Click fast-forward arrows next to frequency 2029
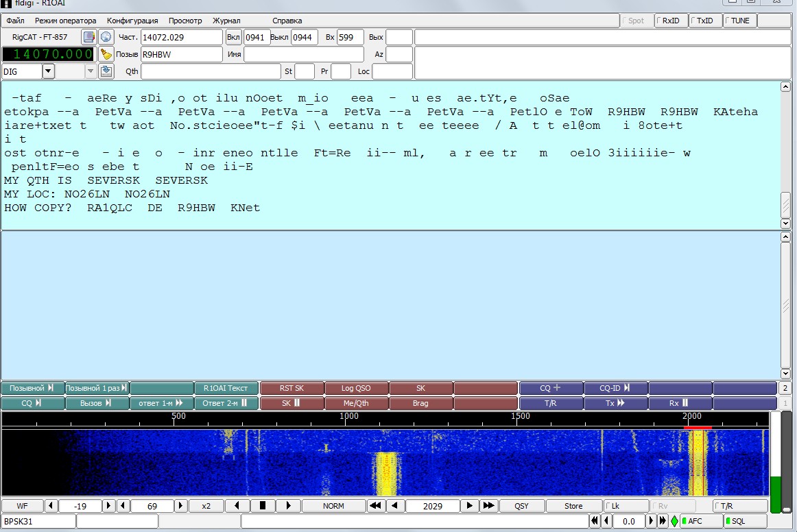Viewport: 797px width, 532px height. (x=488, y=506)
